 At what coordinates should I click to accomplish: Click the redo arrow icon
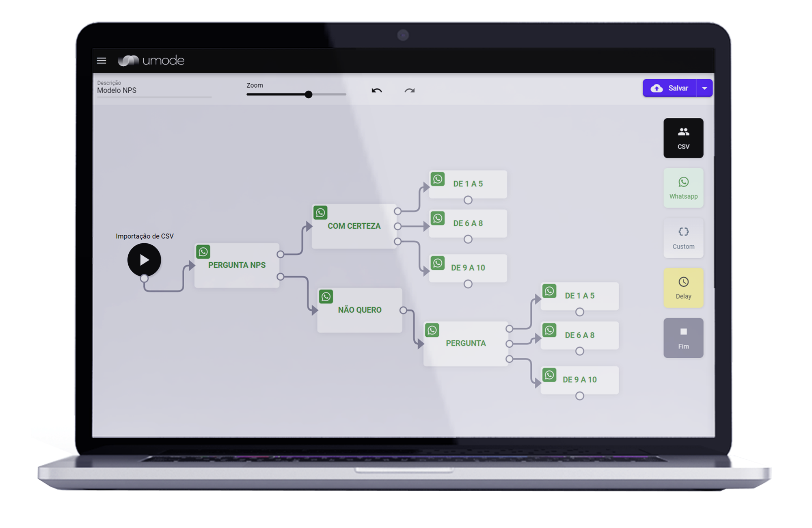click(410, 90)
